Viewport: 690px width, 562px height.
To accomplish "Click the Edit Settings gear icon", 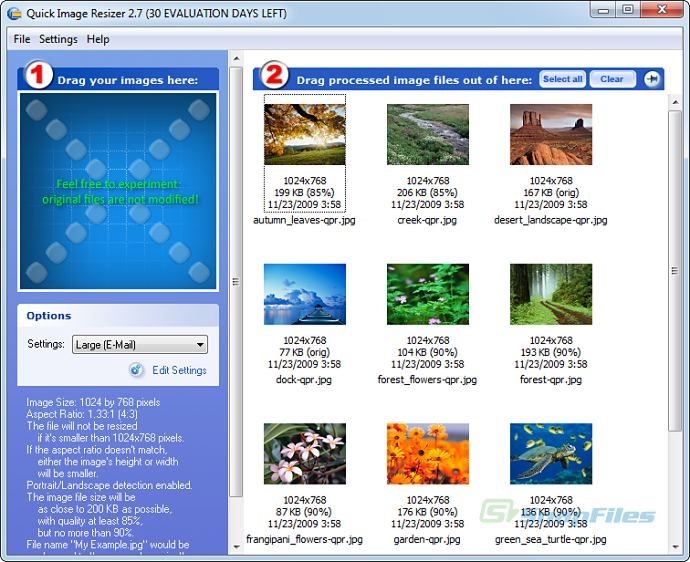I will 137,370.
